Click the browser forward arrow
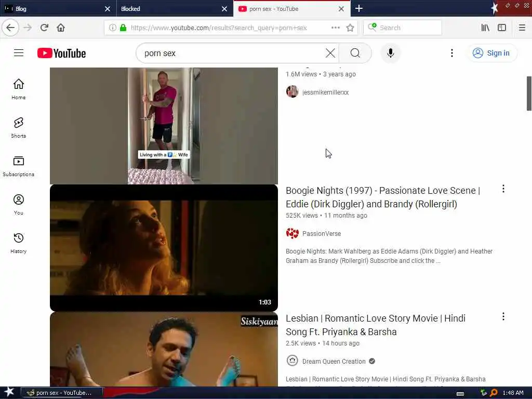532x399 pixels. pos(28,28)
